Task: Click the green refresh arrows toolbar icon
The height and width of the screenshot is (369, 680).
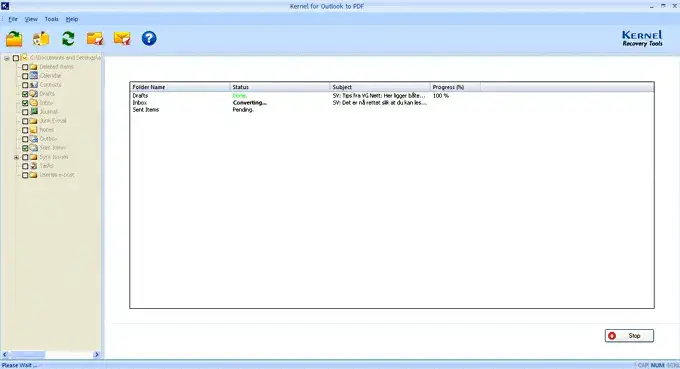Action: point(68,39)
